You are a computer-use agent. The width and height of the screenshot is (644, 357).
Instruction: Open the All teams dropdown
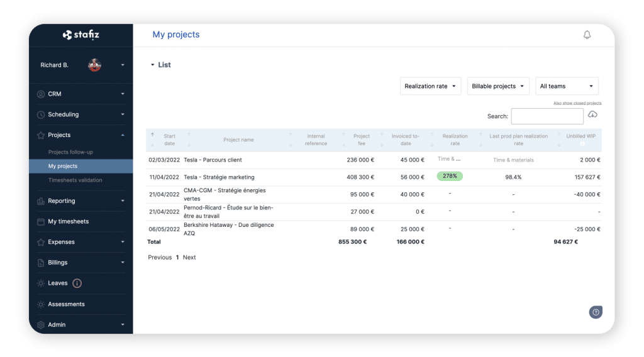tap(567, 86)
